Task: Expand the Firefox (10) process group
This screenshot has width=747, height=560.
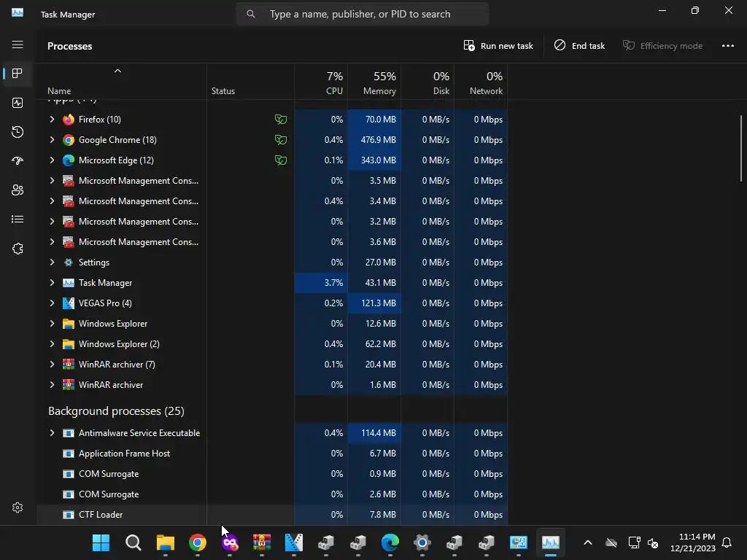Action: click(x=52, y=120)
